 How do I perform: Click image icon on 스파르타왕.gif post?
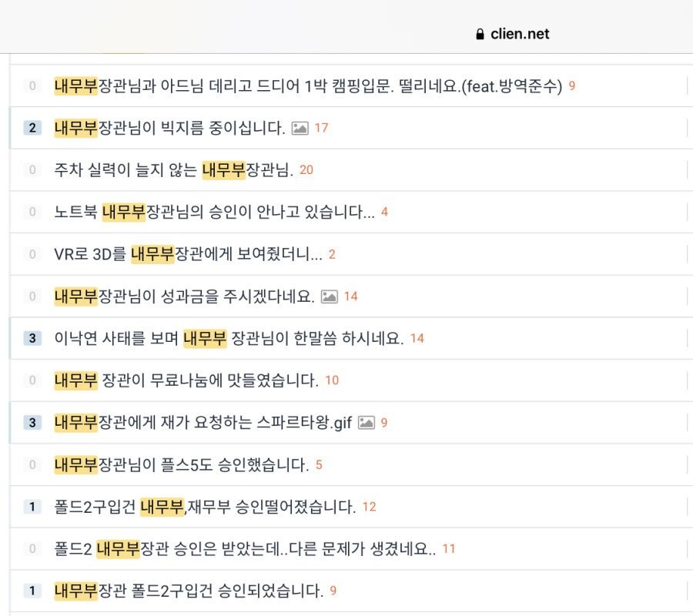367,423
